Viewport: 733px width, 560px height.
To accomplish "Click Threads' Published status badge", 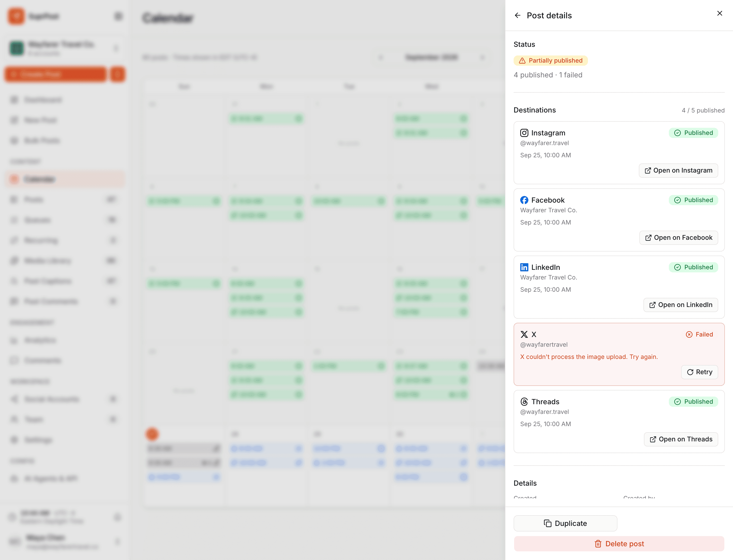I will [693, 402].
